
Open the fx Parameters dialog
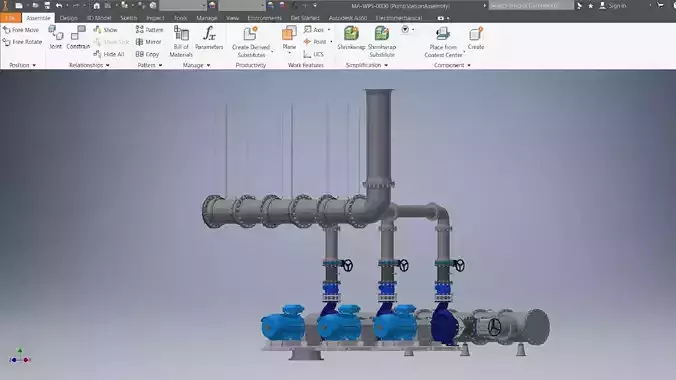click(209, 38)
